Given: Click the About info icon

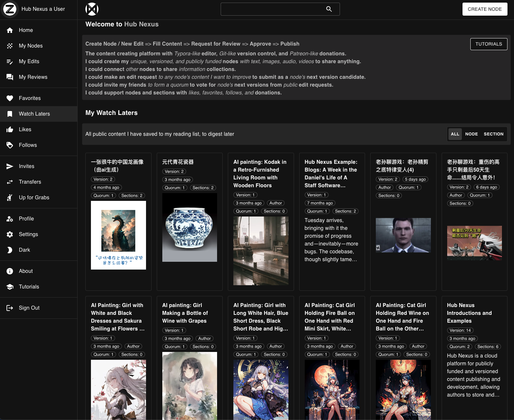Looking at the screenshot, I should coord(10,271).
